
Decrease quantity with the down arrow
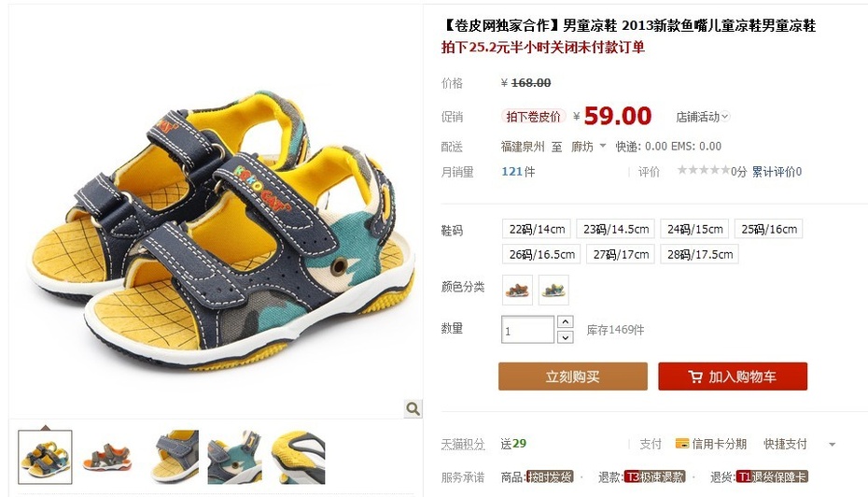click(x=565, y=337)
